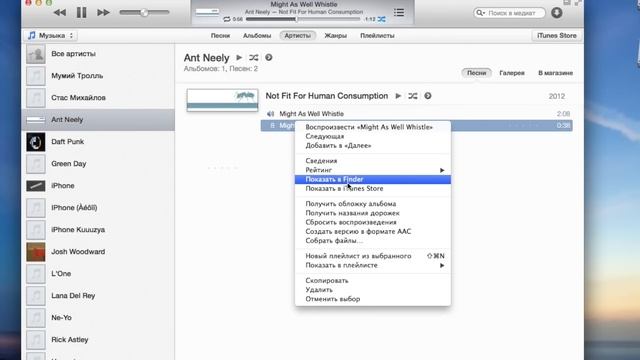Toggle shuffle icon in now-playing display
The height and width of the screenshot is (360, 640).
382,19
